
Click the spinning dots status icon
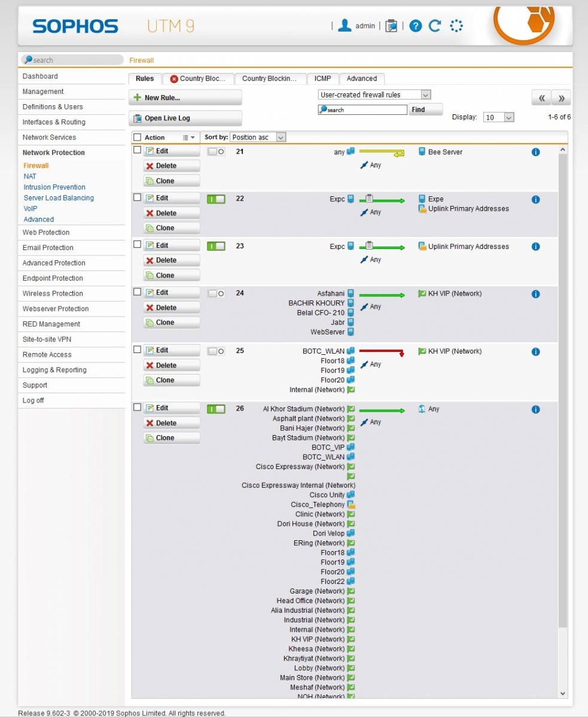coord(456,26)
